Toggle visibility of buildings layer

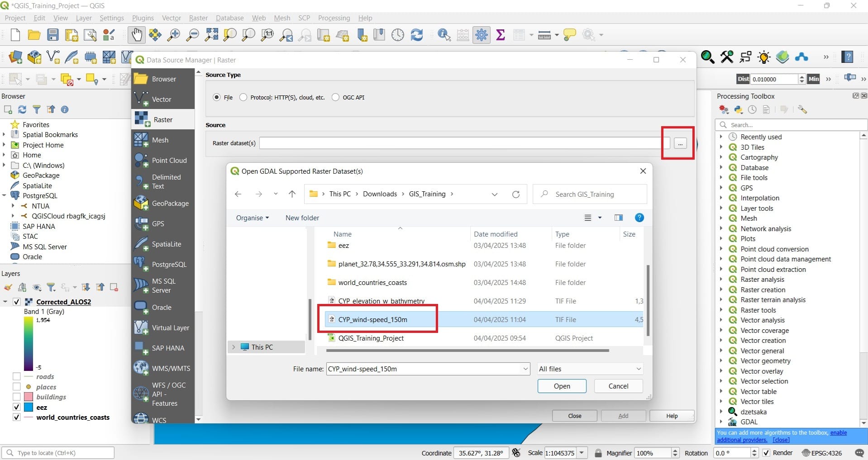pos(17,397)
